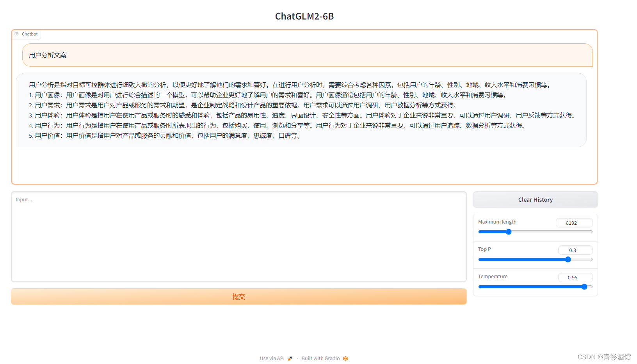This screenshot has width=637, height=364.
Task: Click the Maximum length label
Action: pos(497,222)
